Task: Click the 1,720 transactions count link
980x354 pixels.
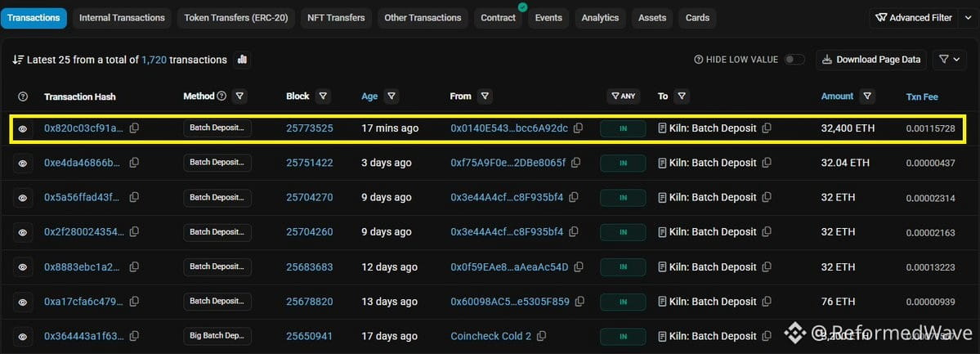Action: click(154, 60)
